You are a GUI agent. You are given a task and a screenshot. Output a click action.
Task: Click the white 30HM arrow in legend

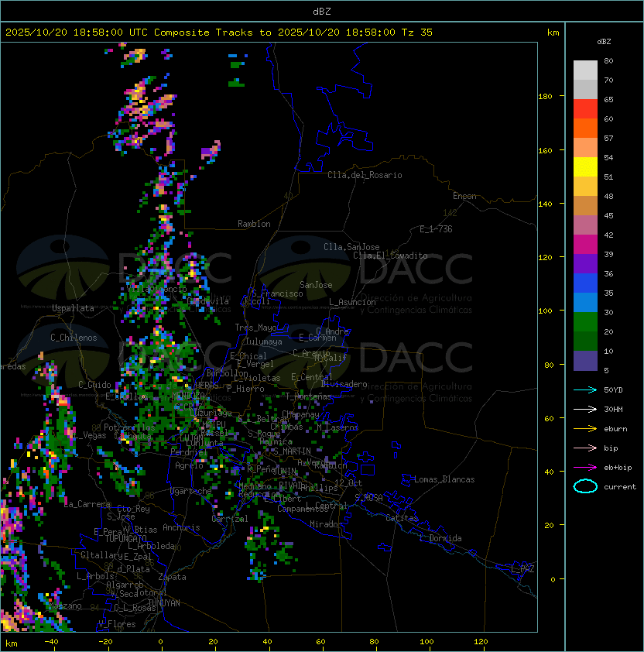[x=585, y=409]
